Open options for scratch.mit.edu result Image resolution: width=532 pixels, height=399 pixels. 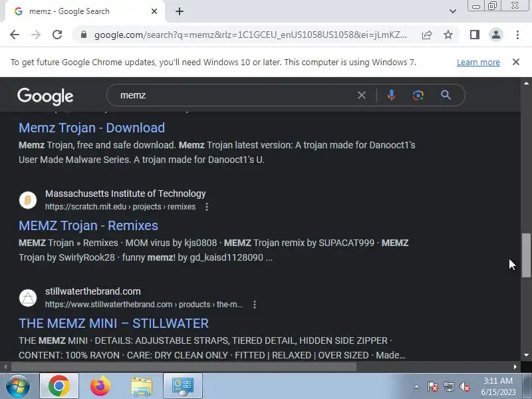(207, 207)
